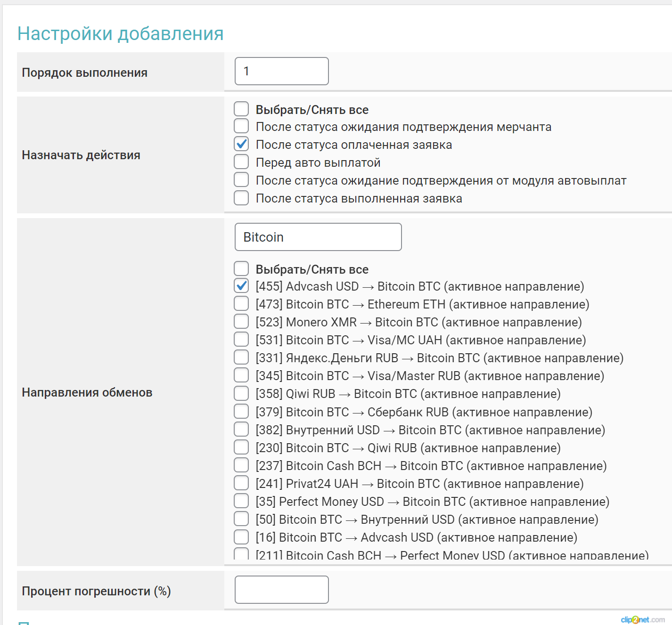Check [35] Perfect Money USD → Bitcoin BTC
672x625 pixels.
pyautogui.click(x=241, y=501)
